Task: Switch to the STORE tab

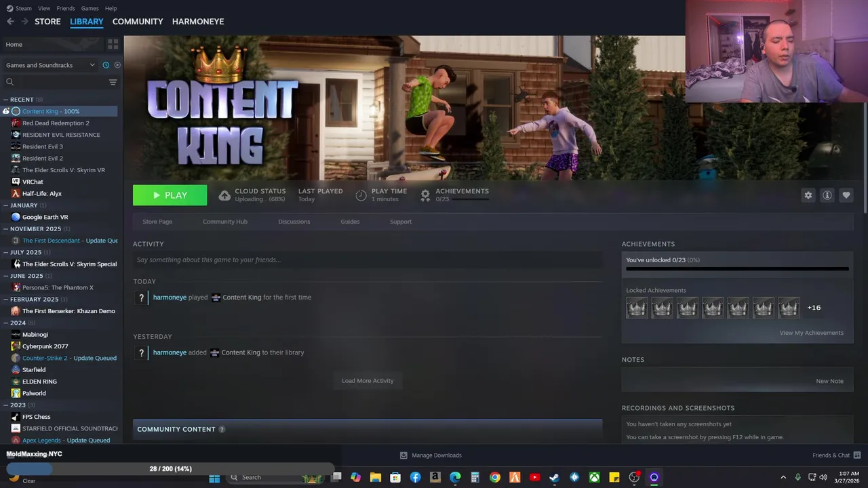Action: (47, 22)
